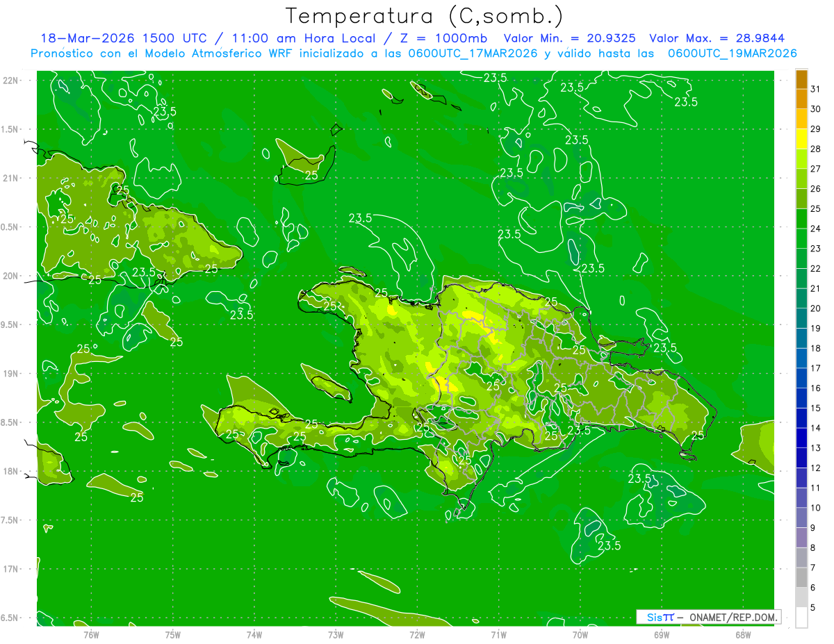The image size is (834, 644).
Task: Click legend scale value '28'
Action: point(816,149)
